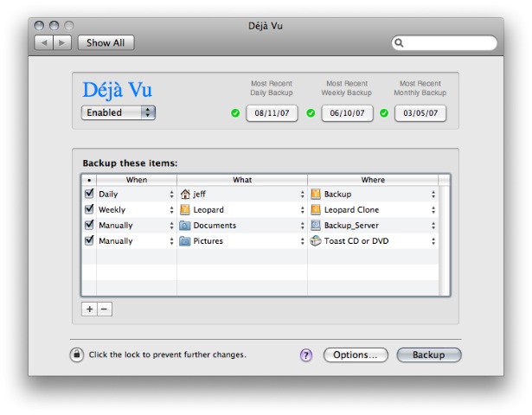Remove selected item with the minus button
The image size is (532, 415).
[105, 309]
